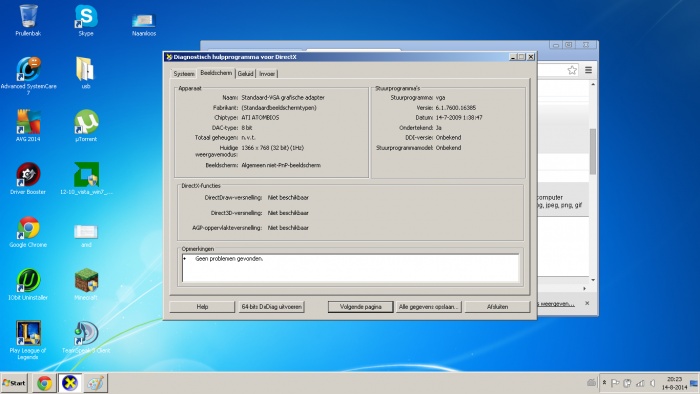
Task: Show hidden tray icons arrow
Action: coord(604,383)
